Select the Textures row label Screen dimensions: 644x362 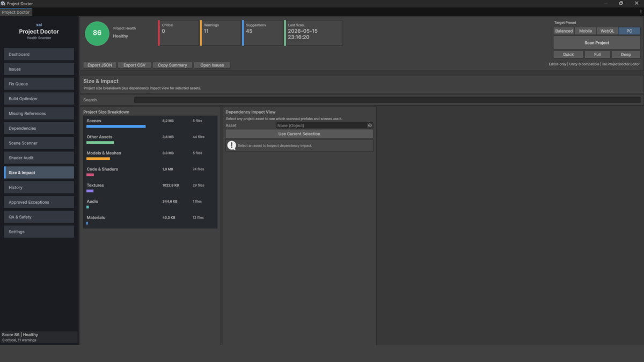click(96, 185)
